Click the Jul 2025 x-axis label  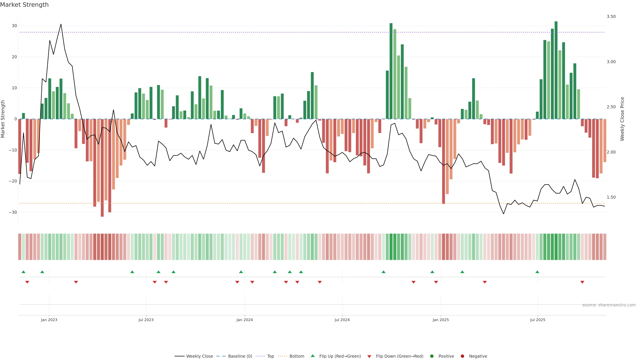pos(538,320)
